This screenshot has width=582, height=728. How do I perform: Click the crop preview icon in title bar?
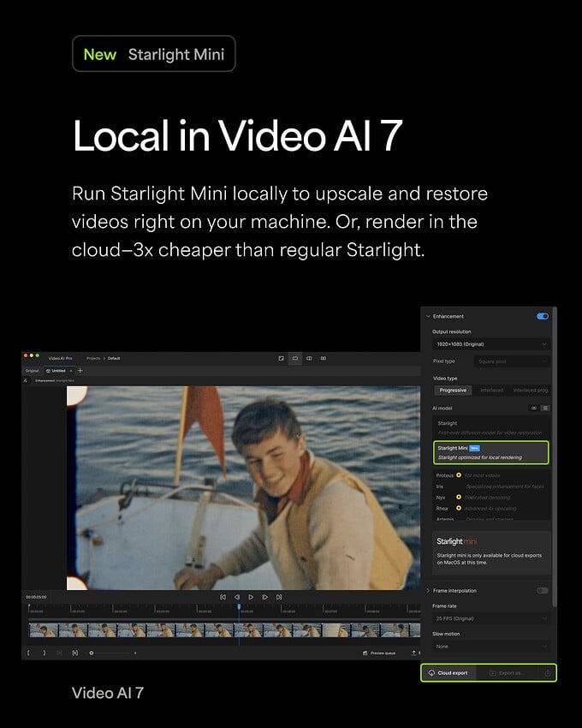(281, 358)
